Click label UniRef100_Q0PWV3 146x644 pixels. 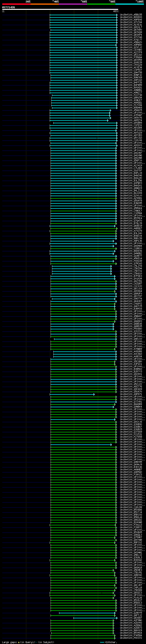pos(131,183)
